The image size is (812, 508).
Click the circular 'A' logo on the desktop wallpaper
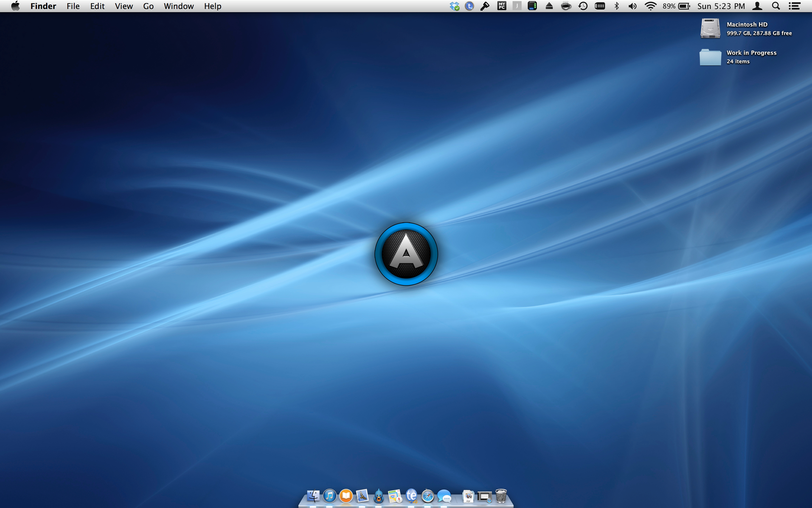coord(406,254)
